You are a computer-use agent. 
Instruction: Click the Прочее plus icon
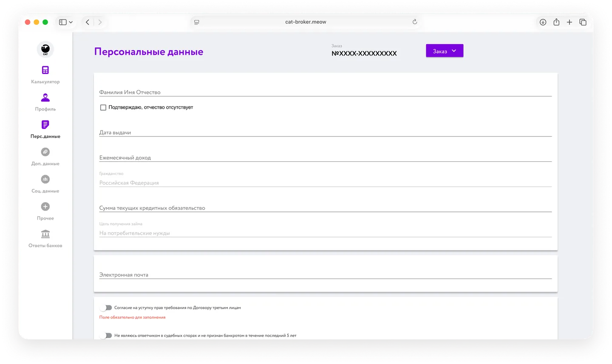coord(45,206)
